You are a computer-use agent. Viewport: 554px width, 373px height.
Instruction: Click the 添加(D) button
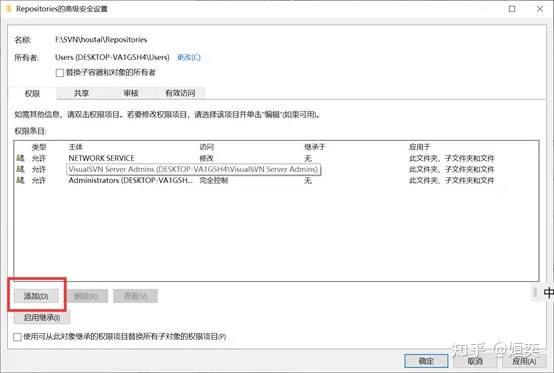coord(36,296)
